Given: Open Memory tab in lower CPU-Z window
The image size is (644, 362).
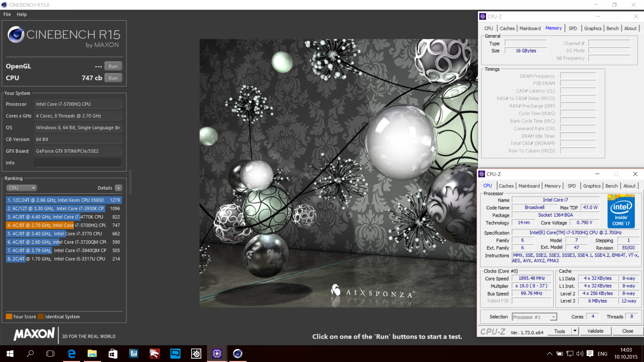Looking at the screenshot, I should click(x=552, y=186).
